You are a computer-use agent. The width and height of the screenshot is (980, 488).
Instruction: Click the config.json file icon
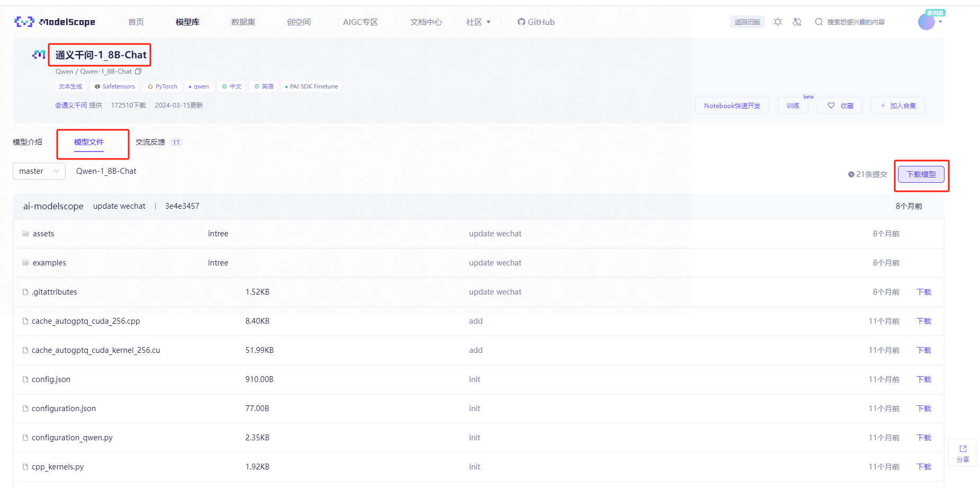(x=25, y=379)
